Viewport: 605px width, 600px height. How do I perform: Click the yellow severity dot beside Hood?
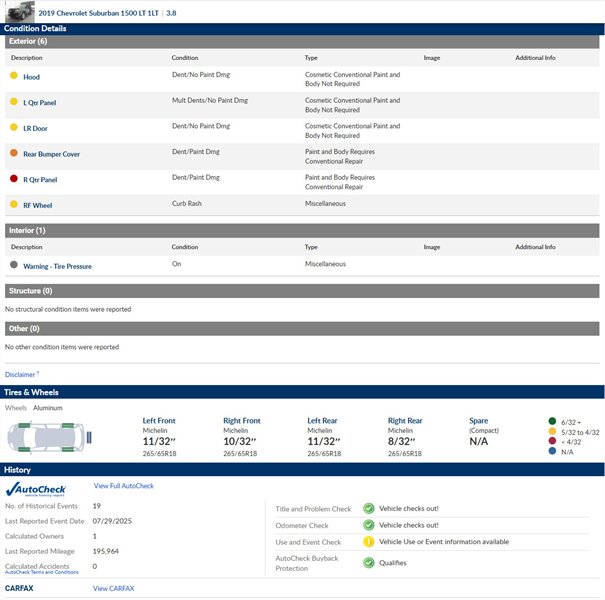[x=14, y=76]
